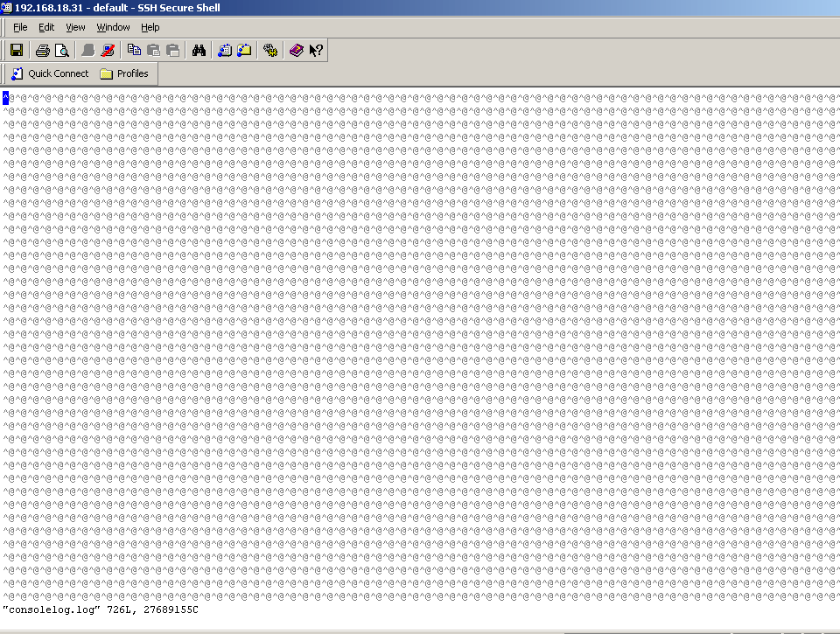840x634 pixels.
Task: Open a New Terminal Window
Action: click(225, 51)
